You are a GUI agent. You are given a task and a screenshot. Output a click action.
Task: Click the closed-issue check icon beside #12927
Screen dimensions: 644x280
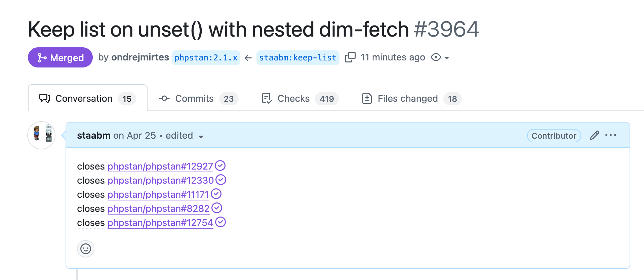tap(220, 166)
